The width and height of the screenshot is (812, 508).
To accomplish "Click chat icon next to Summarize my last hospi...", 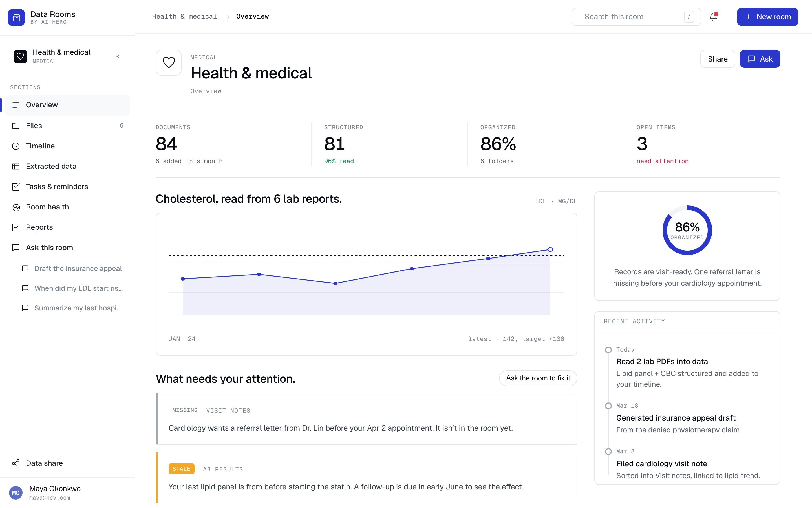I will pyautogui.click(x=25, y=308).
